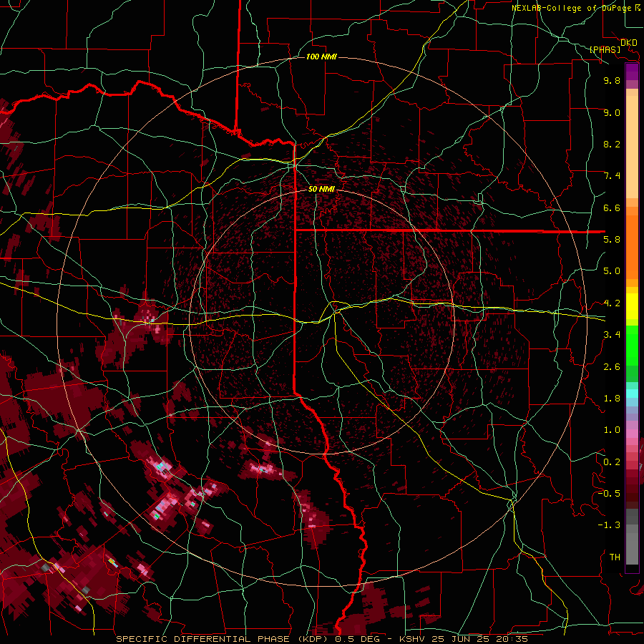Click the 5.8 scale value
644x644 pixels.
point(612,240)
